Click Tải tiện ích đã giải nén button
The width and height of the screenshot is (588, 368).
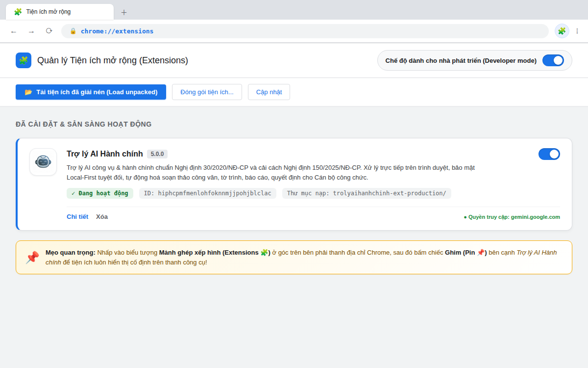tap(91, 92)
